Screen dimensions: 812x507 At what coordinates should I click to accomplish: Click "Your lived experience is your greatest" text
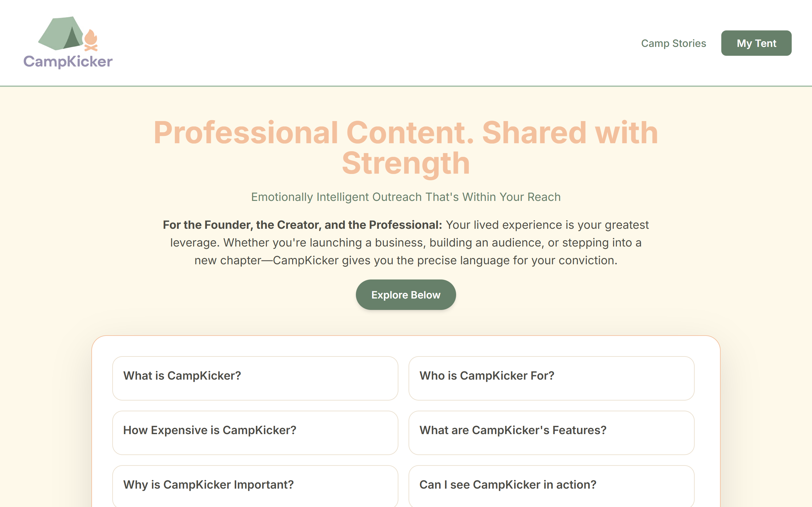click(x=547, y=225)
